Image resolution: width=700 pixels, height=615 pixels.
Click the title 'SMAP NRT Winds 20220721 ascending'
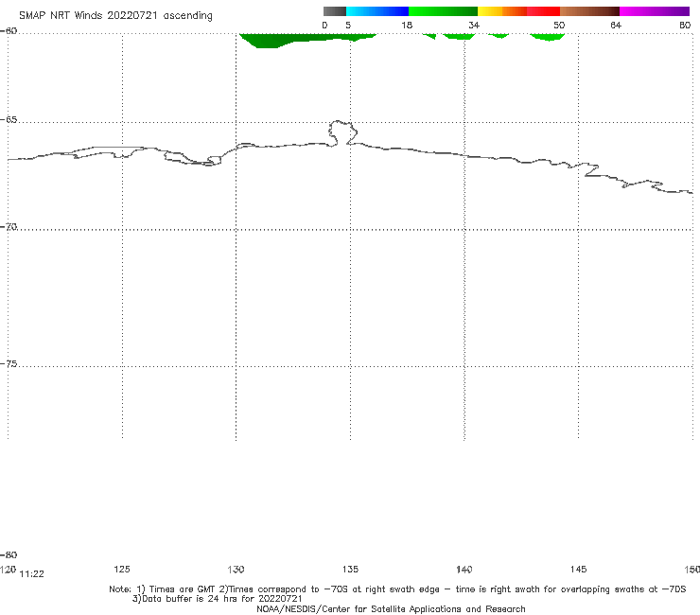point(115,16)
